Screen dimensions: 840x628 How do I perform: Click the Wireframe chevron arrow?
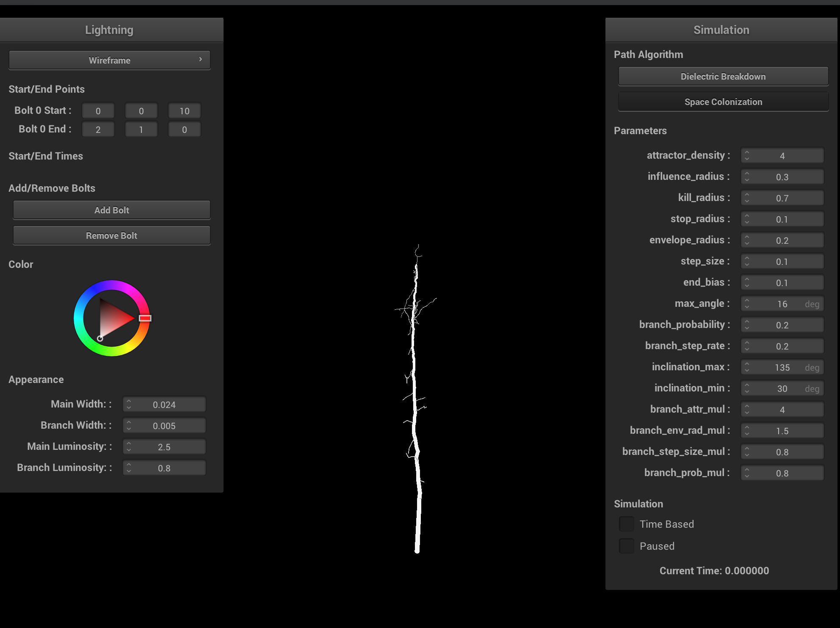[x=201, y=60]
